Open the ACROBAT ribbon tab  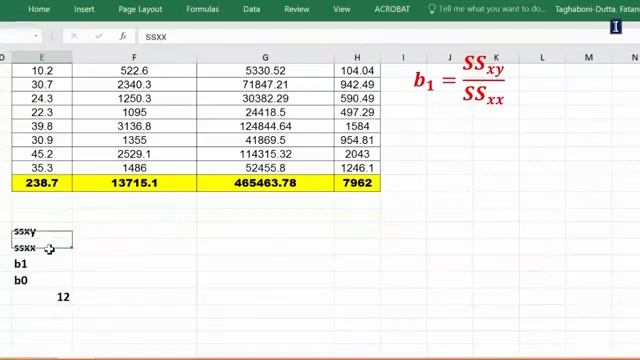(x=392, y=9)
